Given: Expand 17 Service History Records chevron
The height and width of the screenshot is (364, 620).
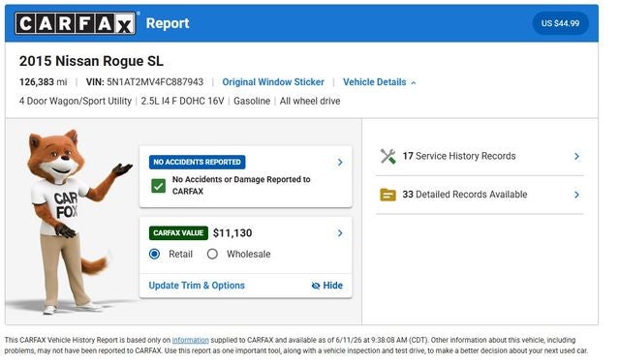Looking at the screenshot, I should click(x=577, y=156).
